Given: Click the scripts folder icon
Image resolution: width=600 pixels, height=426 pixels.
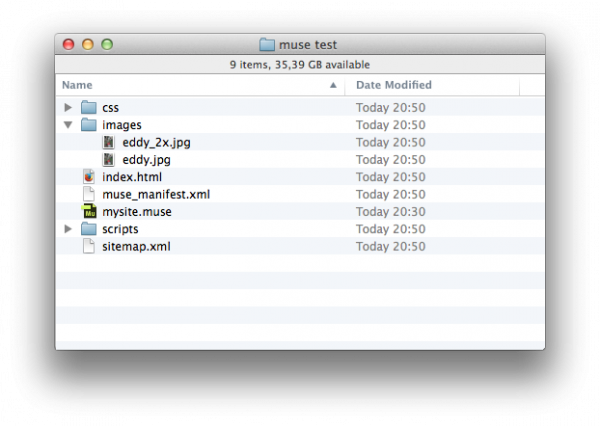Looking at the screenshot, I should (x=88, y=229).
